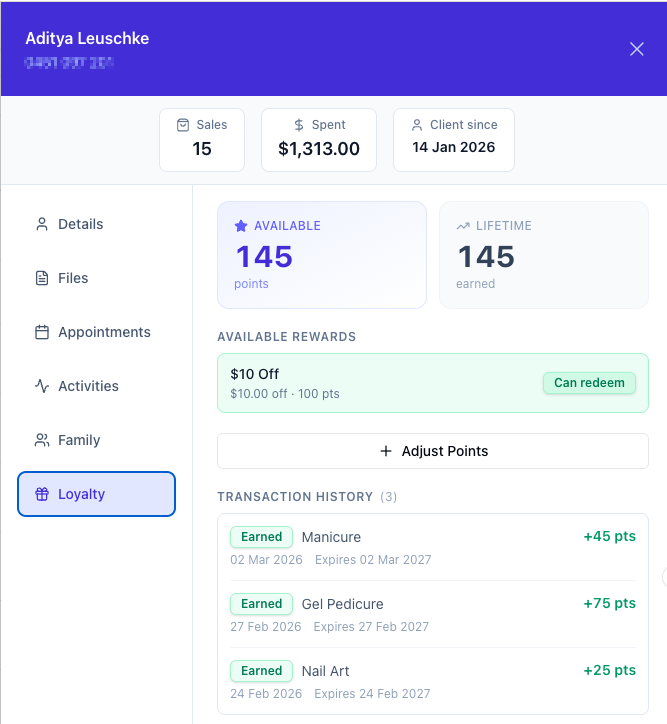Click the 24 Feb 2026 transaction date
The width and height of the screenshot is (667, 724).
266,694
